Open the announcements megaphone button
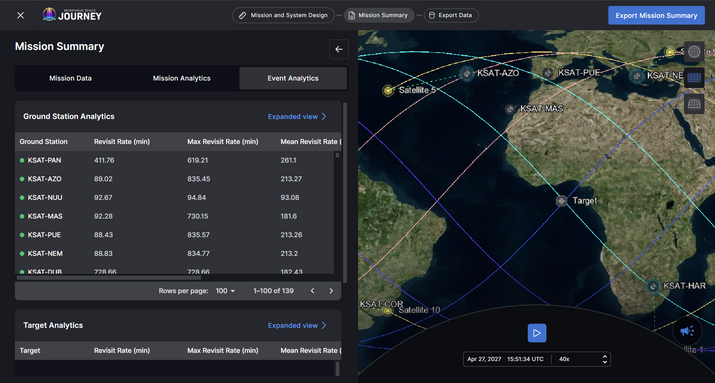The image size is (715, 383). [x=687, y=331]
